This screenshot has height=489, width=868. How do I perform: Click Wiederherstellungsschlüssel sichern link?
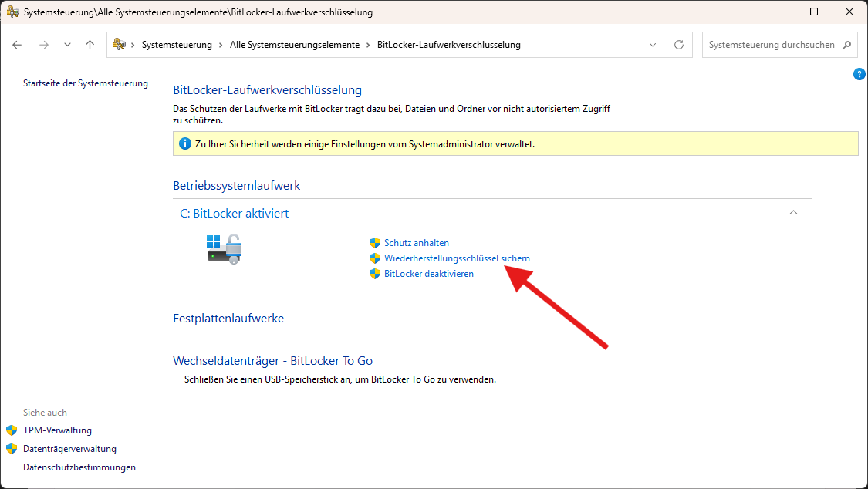click(x=457, y=258)
